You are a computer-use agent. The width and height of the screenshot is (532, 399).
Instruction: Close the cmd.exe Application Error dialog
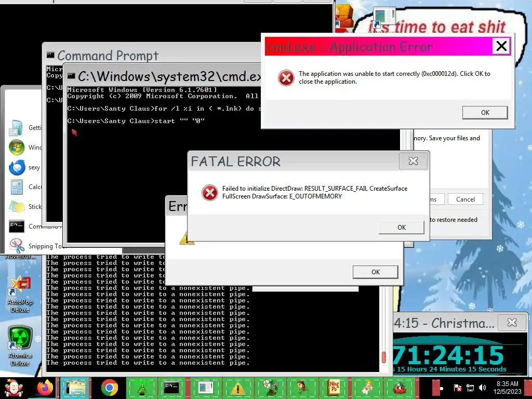(x=501, y=46)
